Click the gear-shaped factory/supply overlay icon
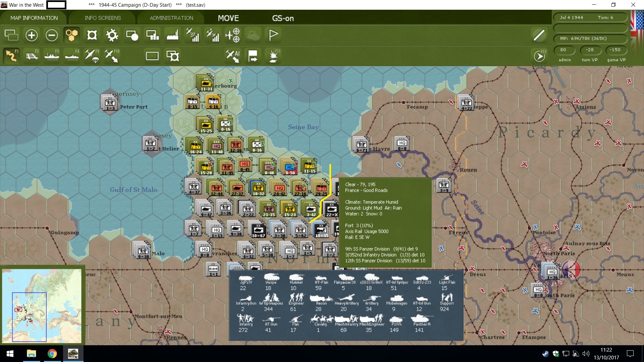Screen dimensions: 644x362 coord(112,35)
